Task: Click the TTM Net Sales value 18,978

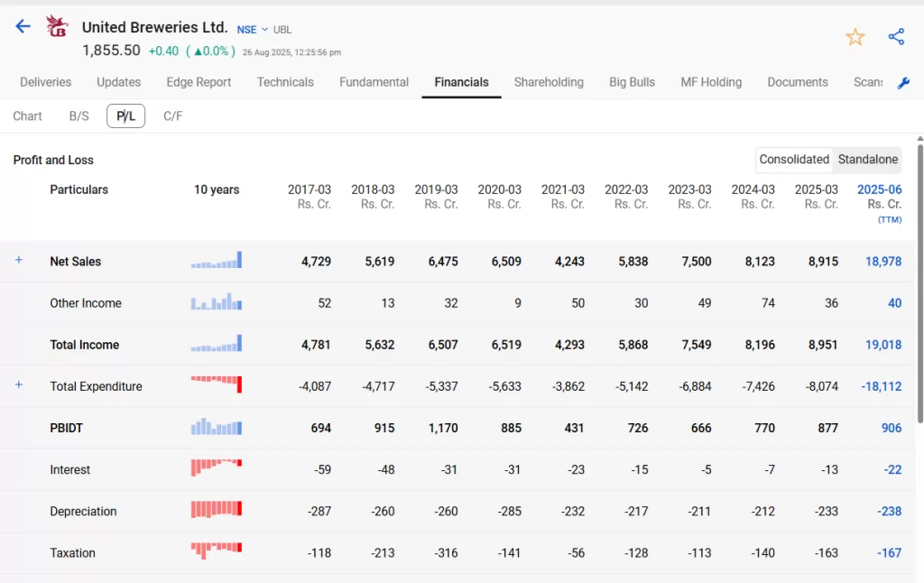Action: (x=882, y=261)
